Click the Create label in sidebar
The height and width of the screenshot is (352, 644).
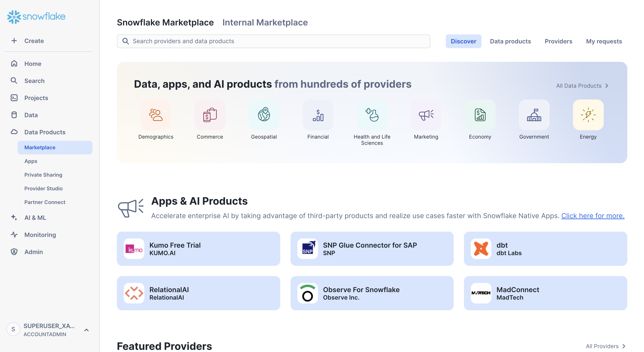34,41
